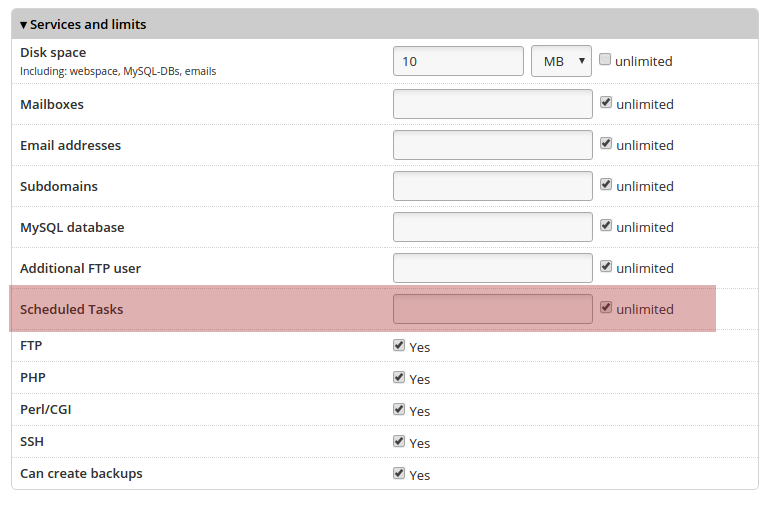The width and height of the screenshot is (774, 507).
Task: Uncheck unlimited for Mailboxes
Action: coord(606,103)
